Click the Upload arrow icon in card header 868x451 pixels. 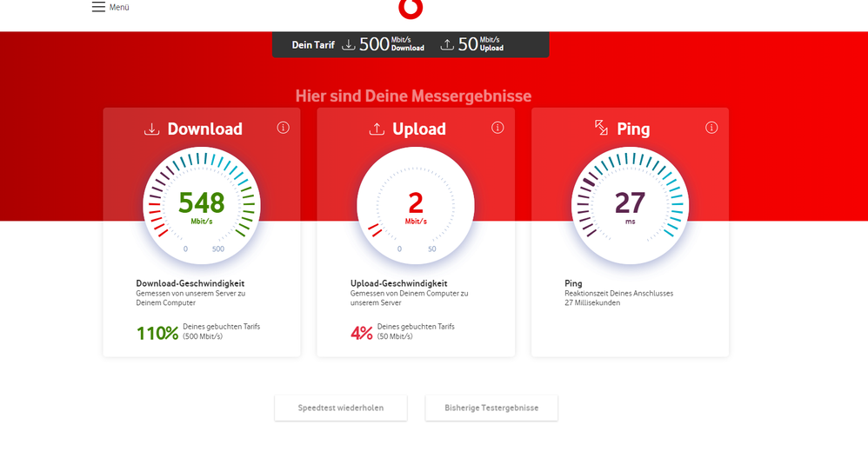[x=377, y=129]
